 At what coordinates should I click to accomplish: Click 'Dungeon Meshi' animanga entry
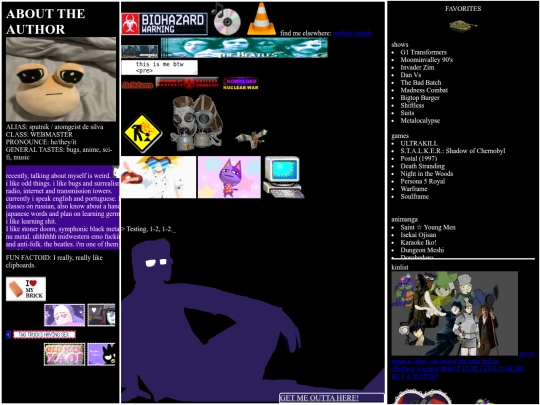pos(422,250)
